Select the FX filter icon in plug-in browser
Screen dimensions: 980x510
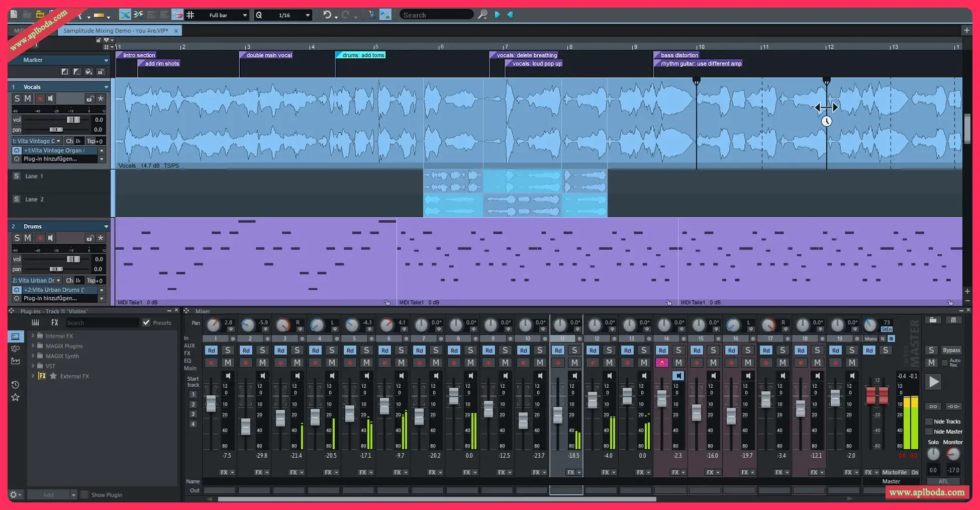54,323
